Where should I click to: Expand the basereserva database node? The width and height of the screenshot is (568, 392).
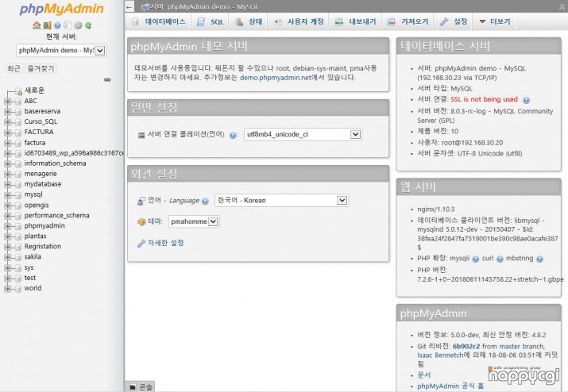click(8, 112)
